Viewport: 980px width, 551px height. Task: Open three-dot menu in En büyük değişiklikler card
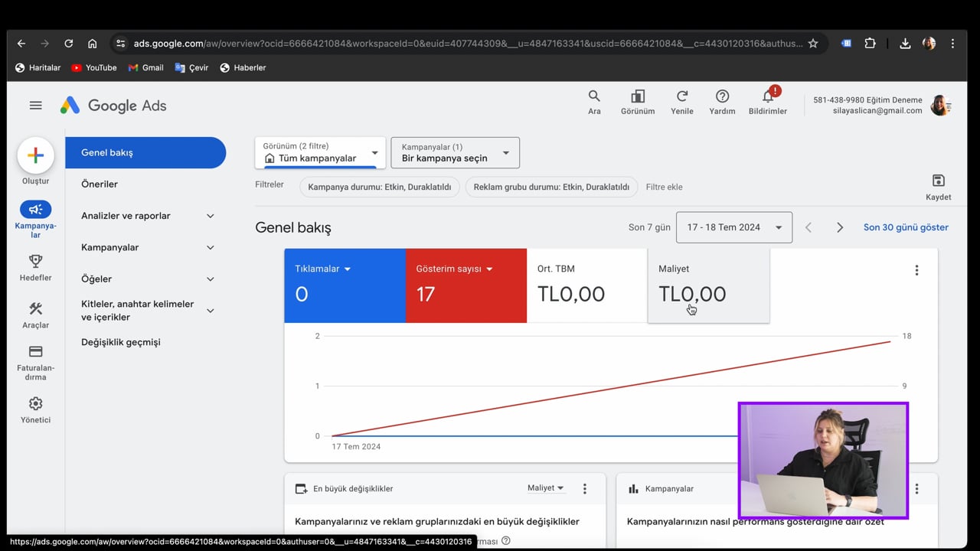tap(585, 488)
